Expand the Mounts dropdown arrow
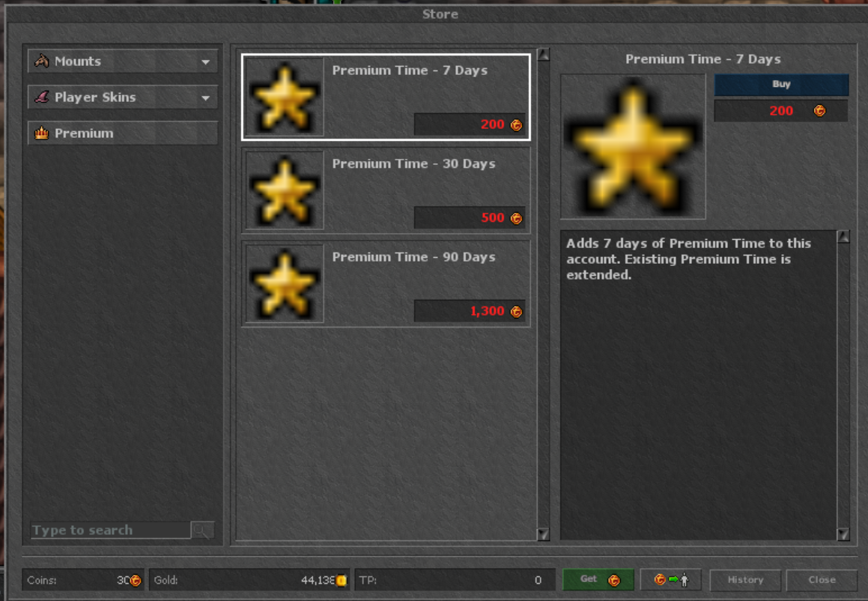Screen dimensions: 868x601 click(205, 62)
